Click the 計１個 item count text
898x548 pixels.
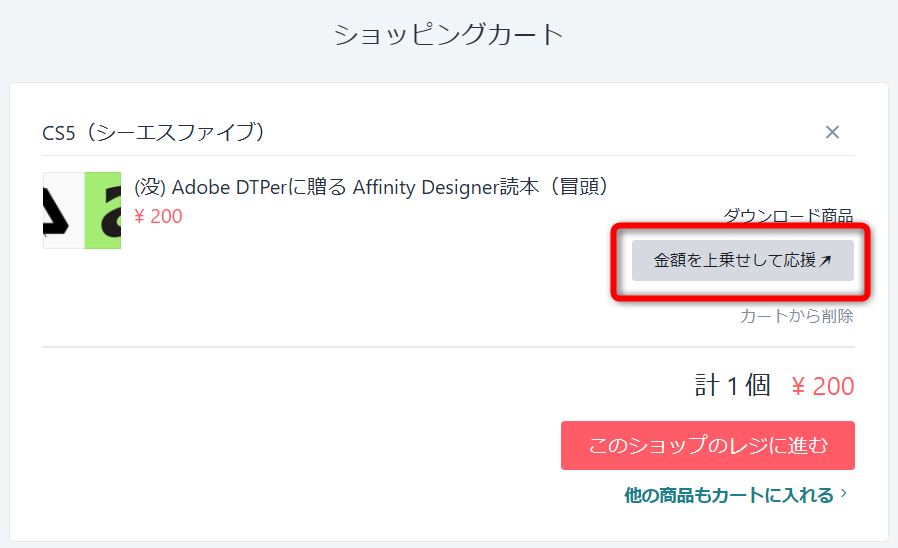(733, 386)
